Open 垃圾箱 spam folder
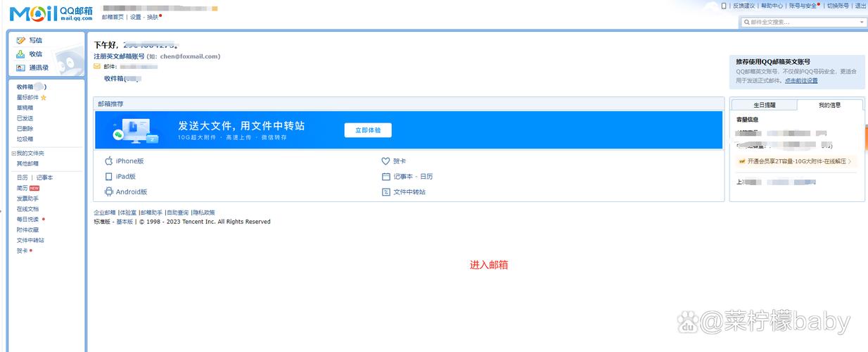Image resolution: width=868 pixels, height=352 pixels. [x=25, y=139]
